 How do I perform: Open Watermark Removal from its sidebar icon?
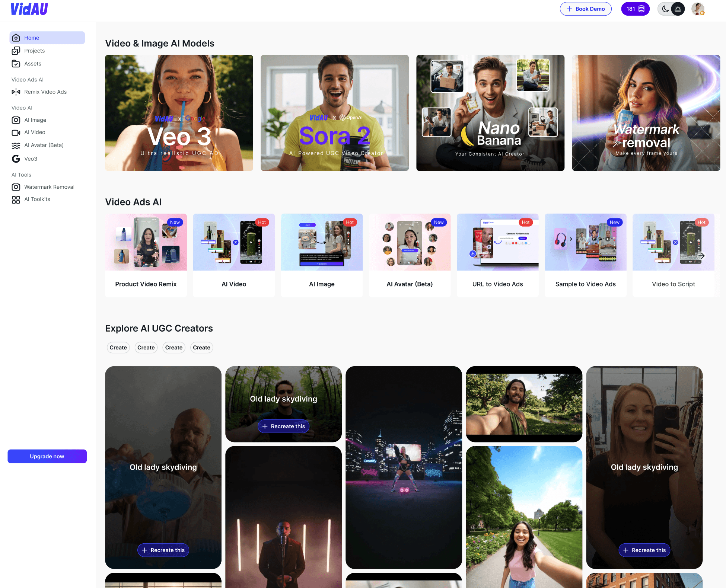16,187
